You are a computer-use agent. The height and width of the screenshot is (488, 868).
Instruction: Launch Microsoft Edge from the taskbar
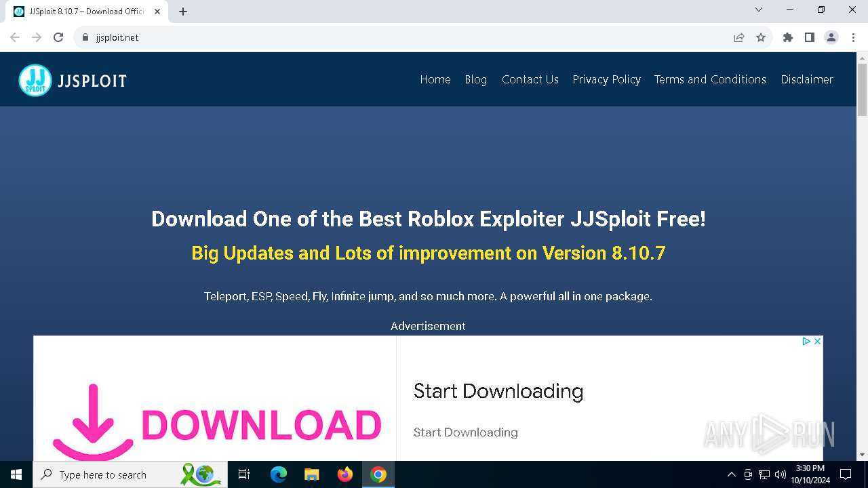click(279, 474)
